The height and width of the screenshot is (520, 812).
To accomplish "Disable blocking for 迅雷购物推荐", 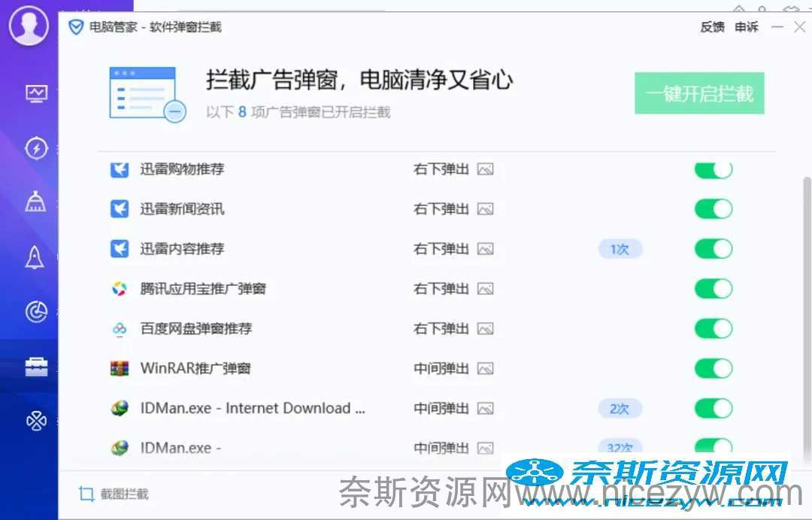I will pyautogui.click(x=714, y=169).
